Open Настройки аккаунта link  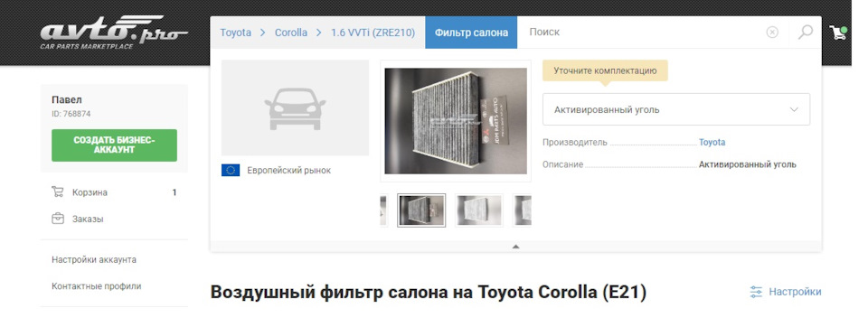(93, 259)
